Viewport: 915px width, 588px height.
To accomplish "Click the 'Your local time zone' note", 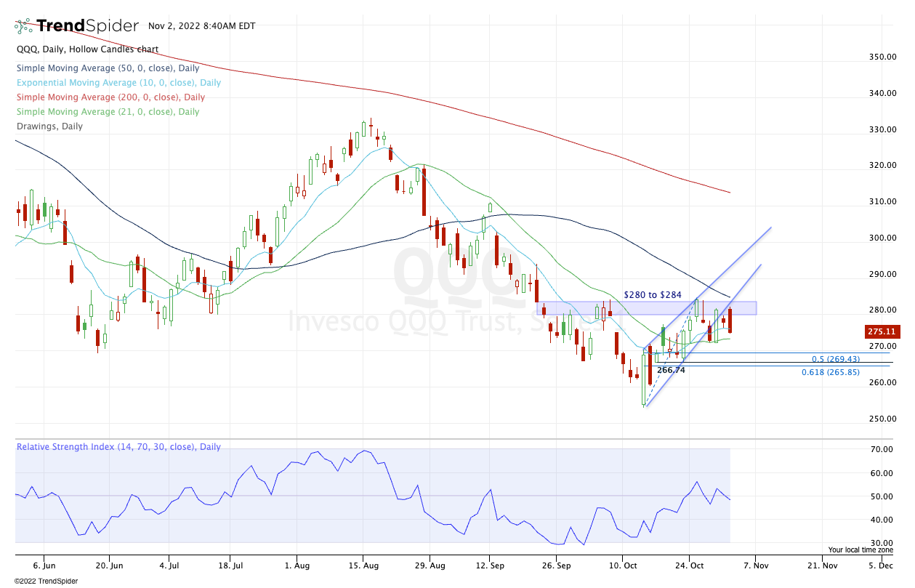I will coord(861,550).
